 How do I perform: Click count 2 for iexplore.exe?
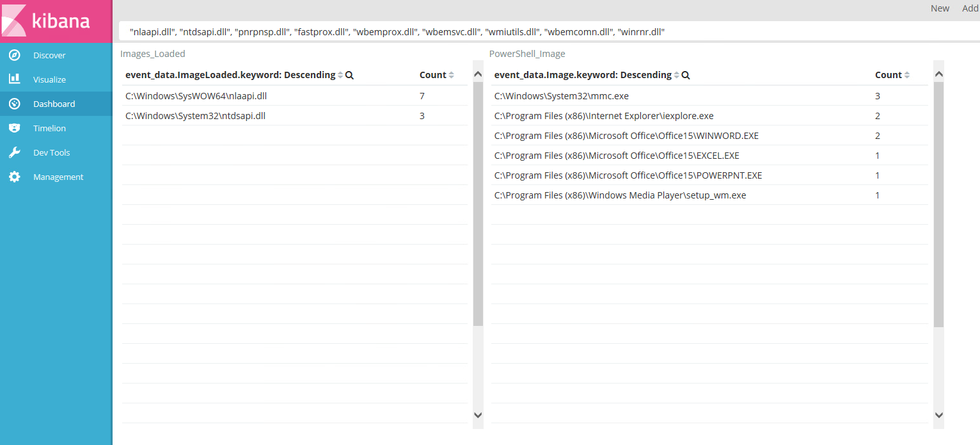pyautogui.click(x=878, y=116)
